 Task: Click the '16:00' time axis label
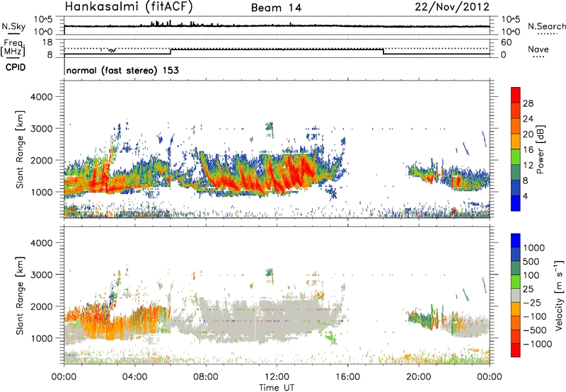pos(347,377)
